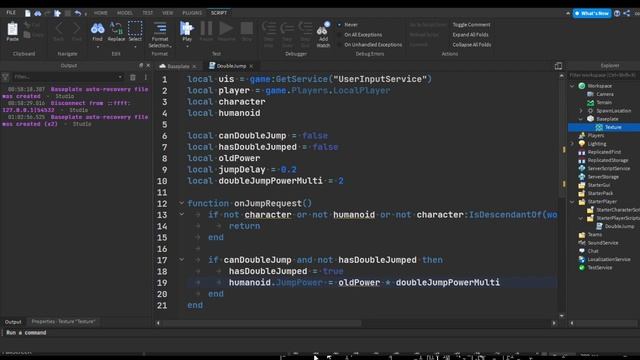Click the Undo arrow in quick access bar
This screenshot has height=360, width=640.
[x=78, y=13]
